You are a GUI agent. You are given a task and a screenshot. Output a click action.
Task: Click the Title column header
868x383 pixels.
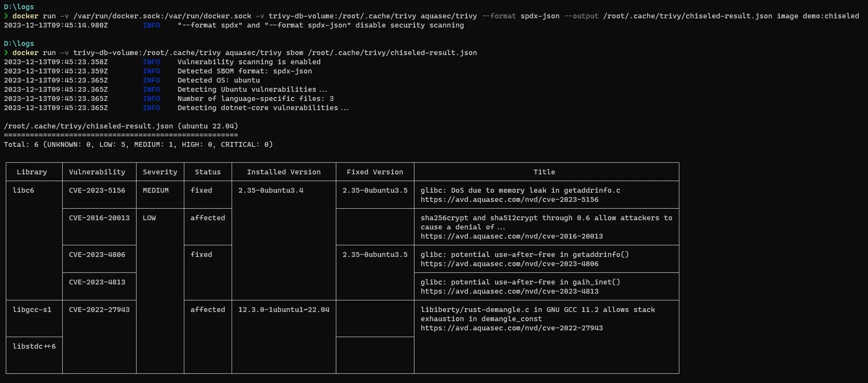point(544,172)
